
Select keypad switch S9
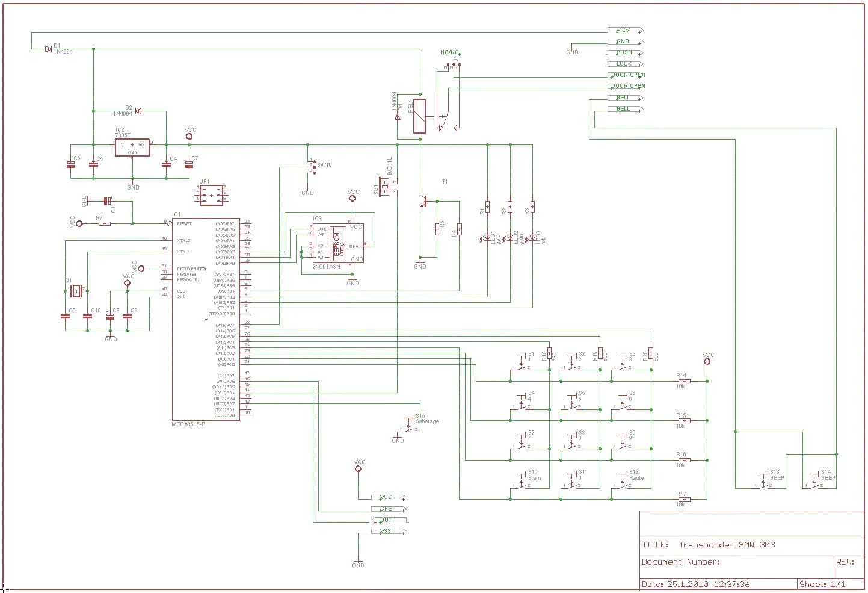[621, 442]
